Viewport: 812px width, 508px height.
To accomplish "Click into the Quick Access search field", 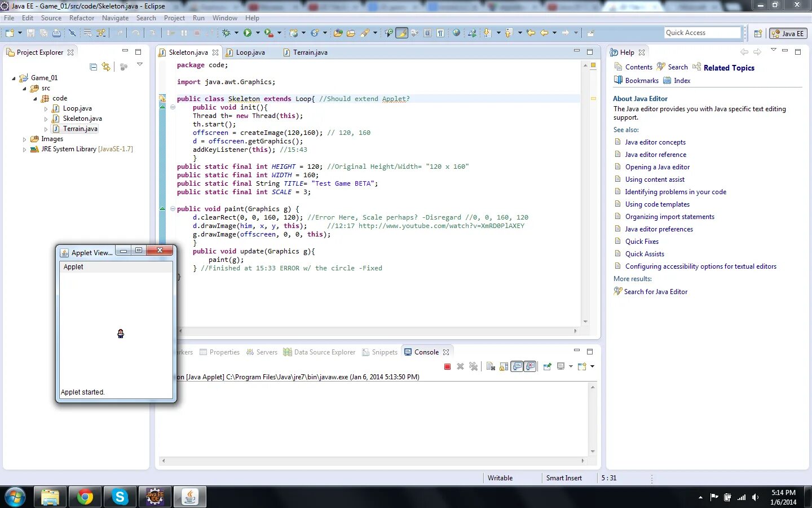I will pyautogui.click(x=702, y=33).
